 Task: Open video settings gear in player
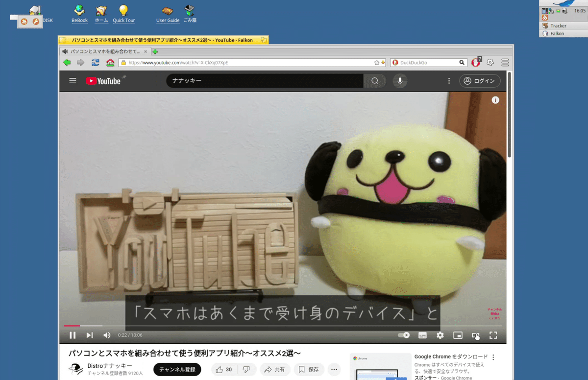440,335
